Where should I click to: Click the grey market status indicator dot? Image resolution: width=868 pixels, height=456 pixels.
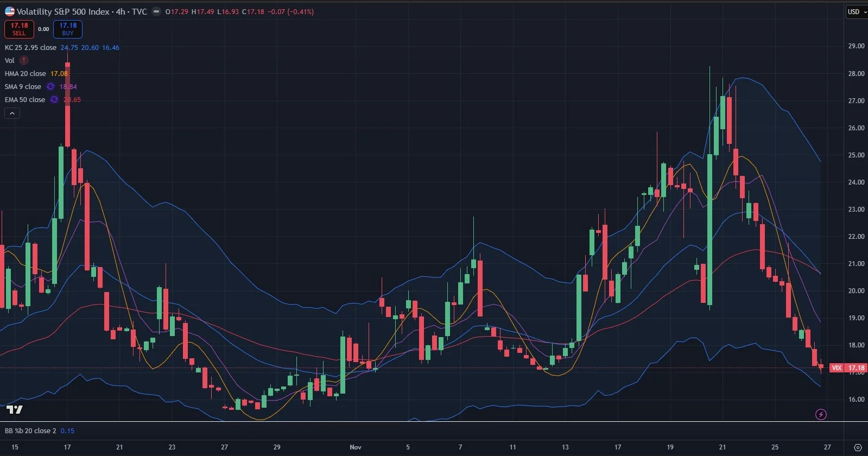(156, 11)
